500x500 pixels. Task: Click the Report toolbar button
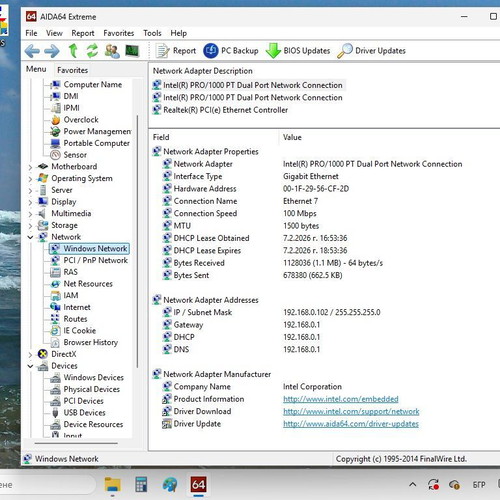tap(176, 51)
